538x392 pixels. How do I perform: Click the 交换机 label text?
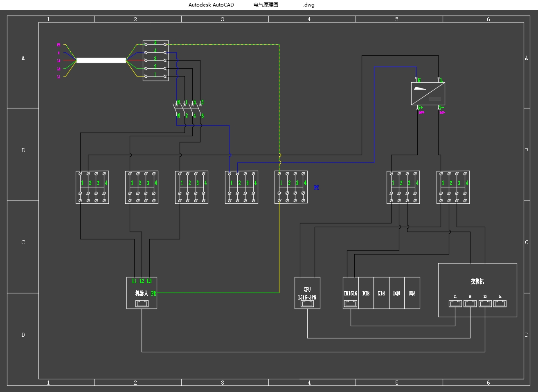477,282
